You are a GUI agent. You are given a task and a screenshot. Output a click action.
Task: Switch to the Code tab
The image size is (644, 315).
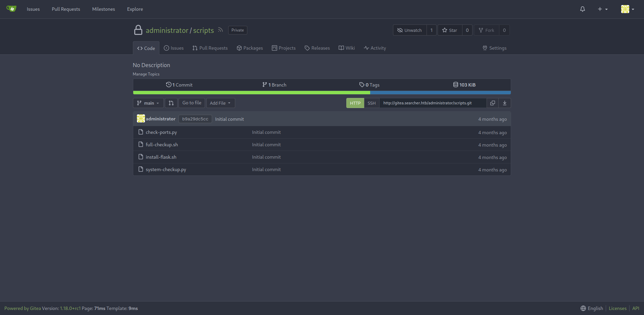146,48
